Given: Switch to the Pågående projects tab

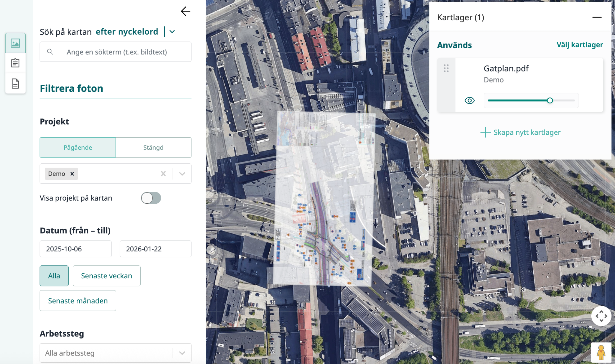Looking at the screenshot, I should click(x=78, y=147).
